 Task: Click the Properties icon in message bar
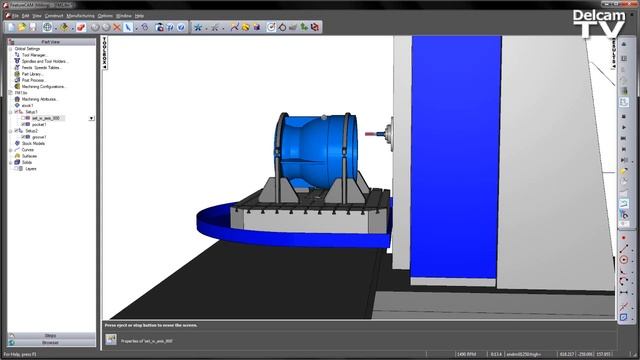(x=111, y=339)
